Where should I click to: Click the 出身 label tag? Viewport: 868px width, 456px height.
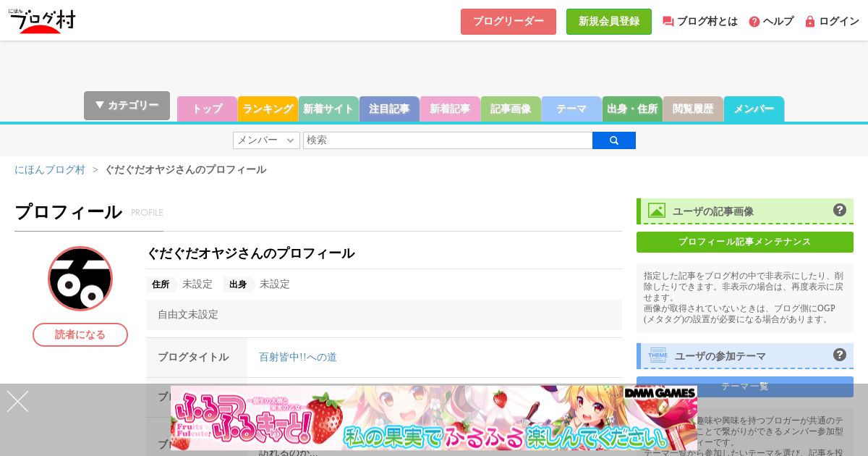coord(238,284)
